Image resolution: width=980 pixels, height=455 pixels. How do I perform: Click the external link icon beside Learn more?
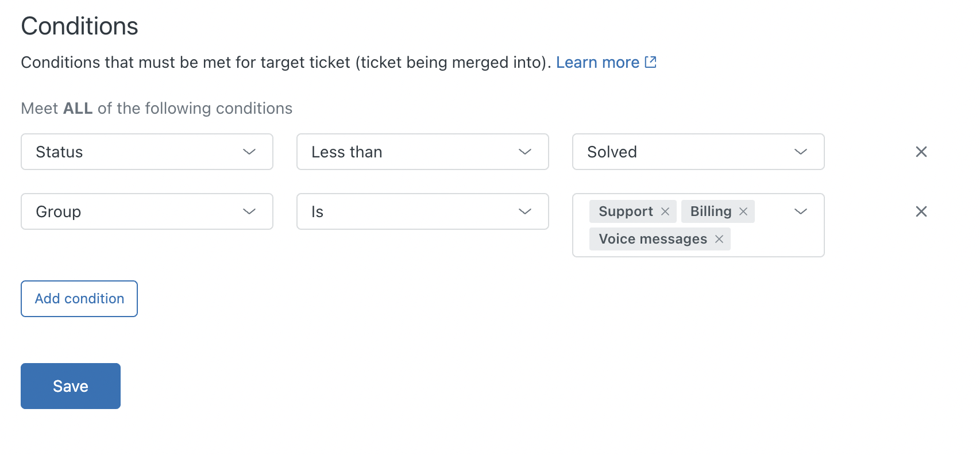650,61
